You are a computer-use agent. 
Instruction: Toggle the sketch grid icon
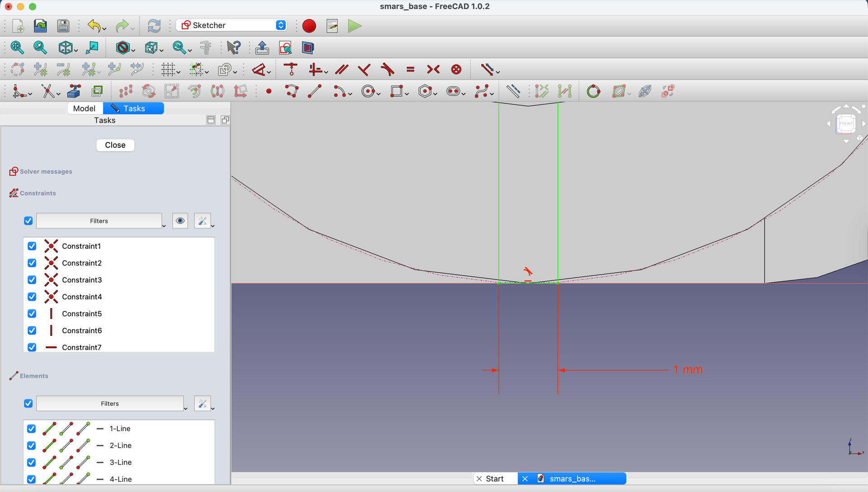[168, 69]
